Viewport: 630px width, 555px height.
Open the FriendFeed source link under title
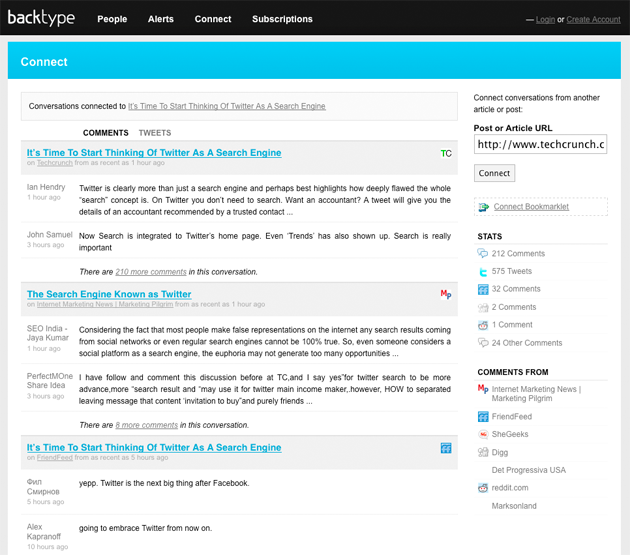tap(55, 457)
